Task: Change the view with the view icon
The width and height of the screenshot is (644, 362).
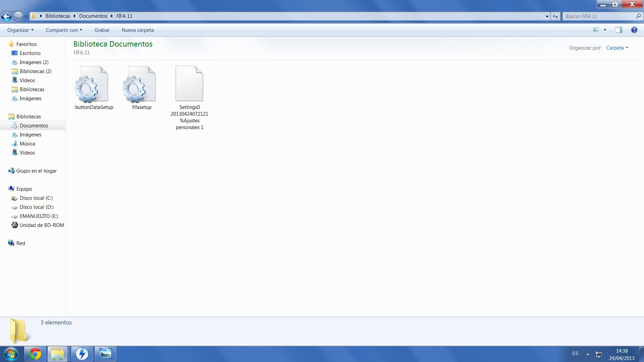Action: tap(596, 30)
